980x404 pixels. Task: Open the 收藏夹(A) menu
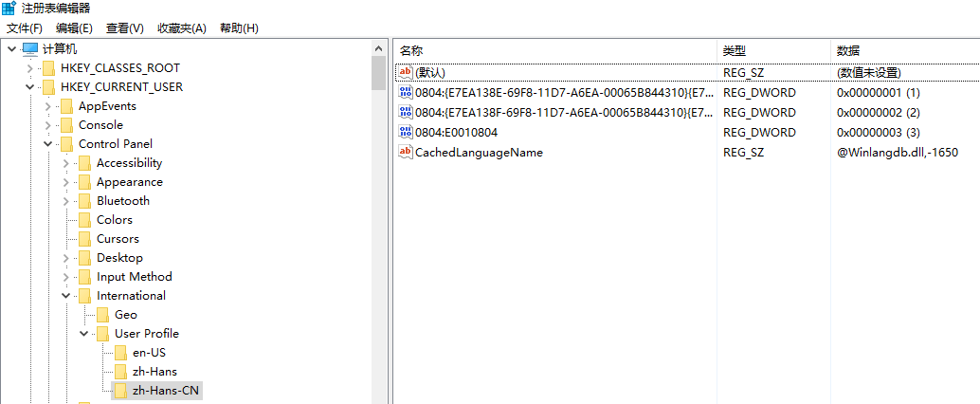coord(181,28)
